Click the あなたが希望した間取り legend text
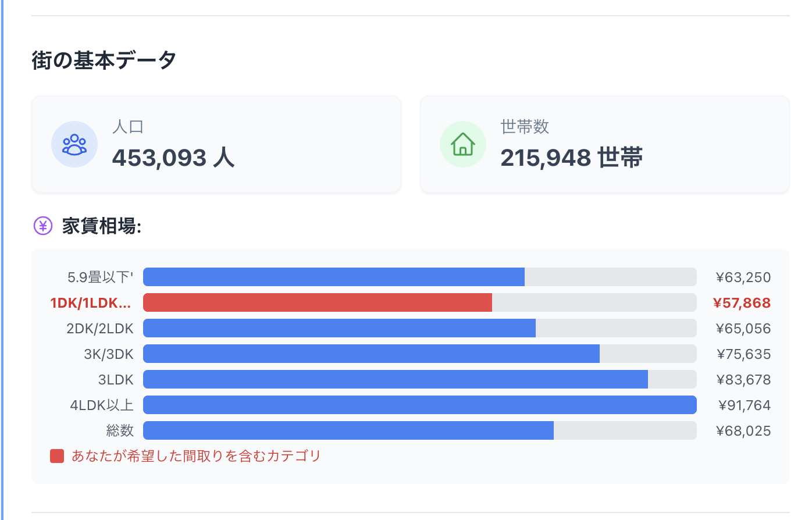 tap(196, 456)
